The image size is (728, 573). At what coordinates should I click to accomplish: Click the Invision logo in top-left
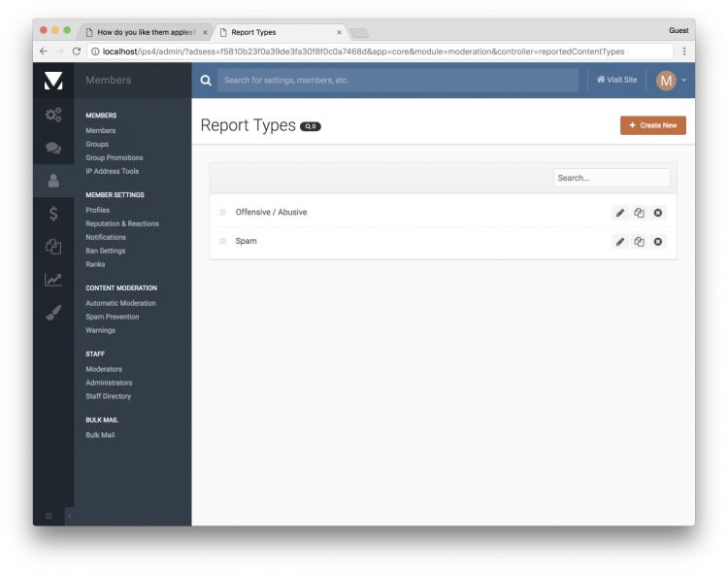tap(53, 81)
